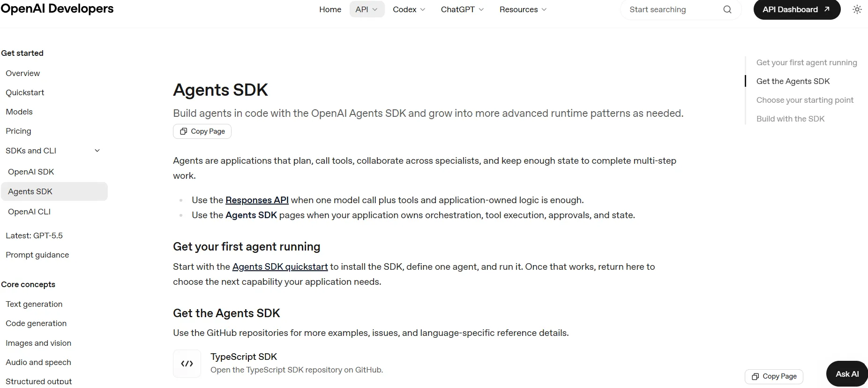
Task: Click the Get your first agent running heading
Action: tap(247, 247)
